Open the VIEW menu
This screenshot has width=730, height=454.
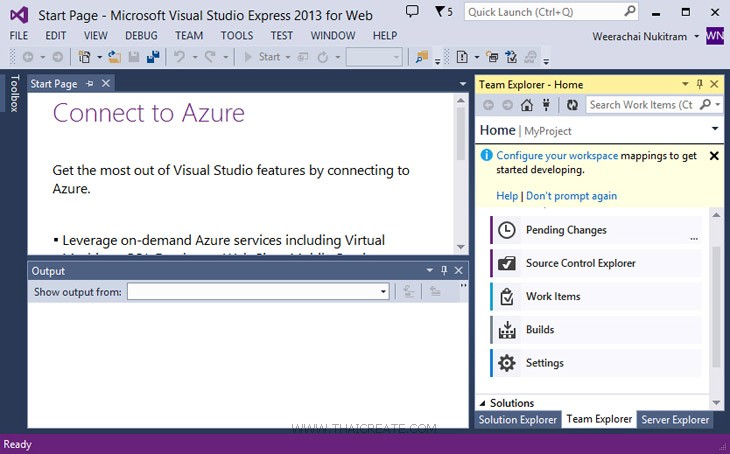95,35
